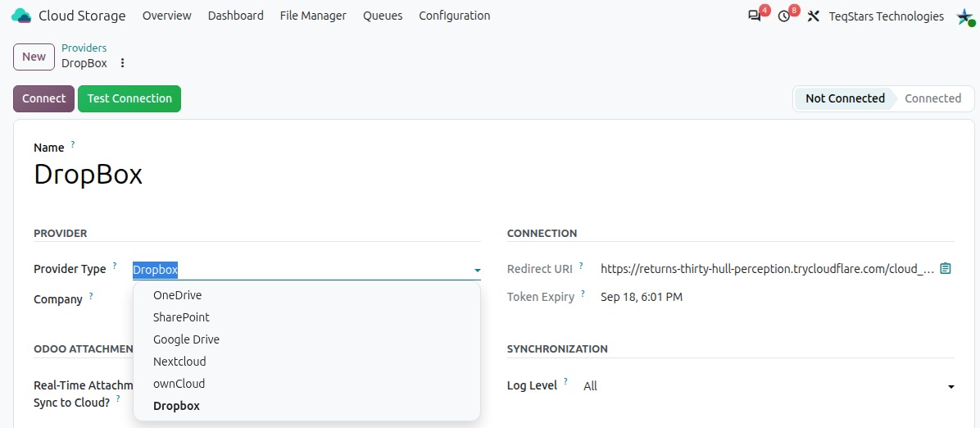Click the DropBox name field

[88, 175]
